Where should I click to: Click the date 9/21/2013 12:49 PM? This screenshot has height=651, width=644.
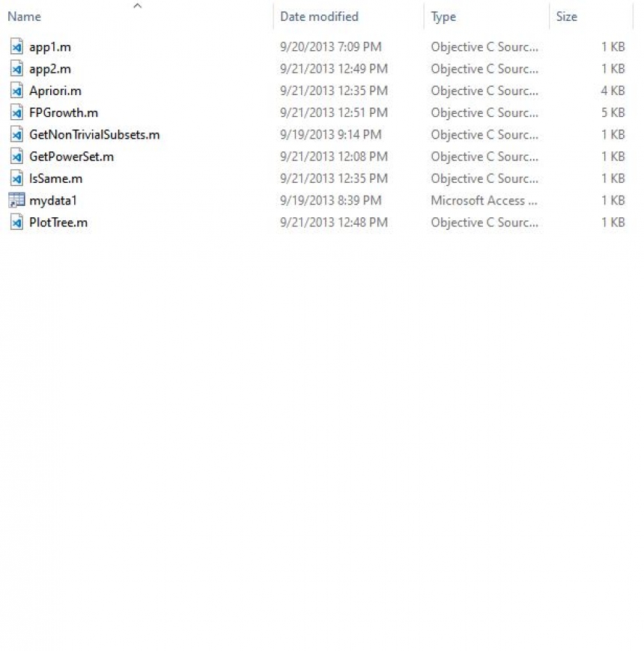pyautogui.click(x=334, y=68)
